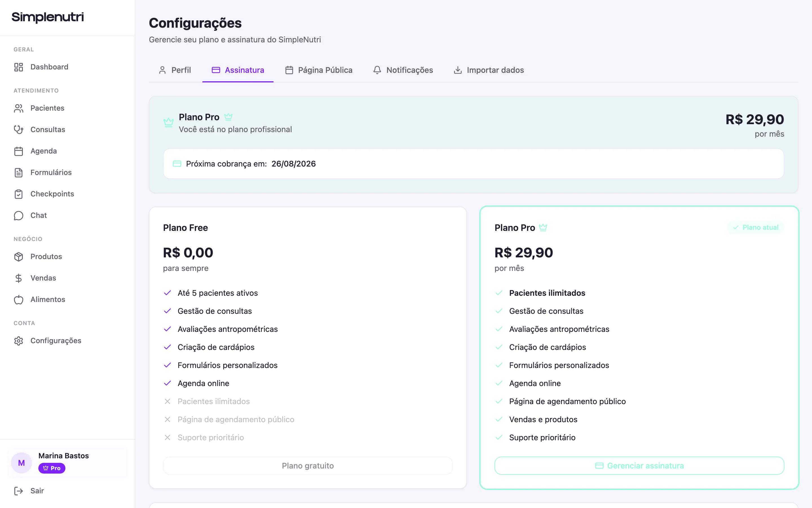Click the Próxima cobrança date 26/08/2026
The width and height of the screenshot is (812, 508).
tap(294, 164)
